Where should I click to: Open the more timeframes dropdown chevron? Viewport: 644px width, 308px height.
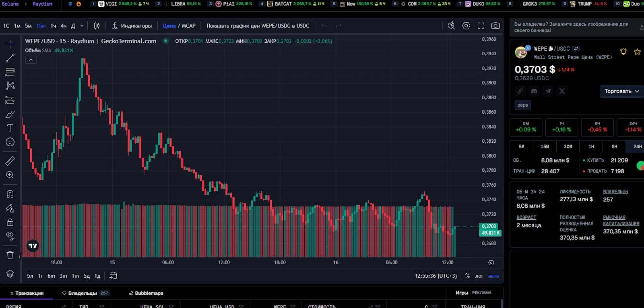(82, 26)
